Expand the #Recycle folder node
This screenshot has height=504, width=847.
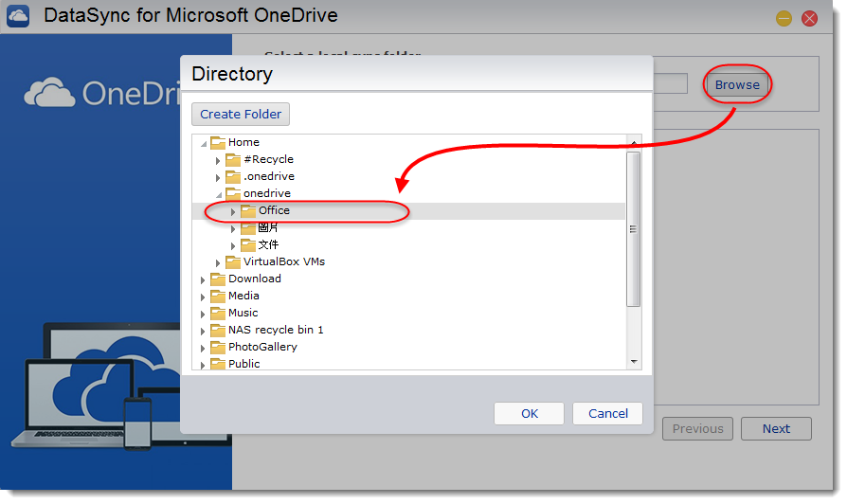tap(218, 160)
